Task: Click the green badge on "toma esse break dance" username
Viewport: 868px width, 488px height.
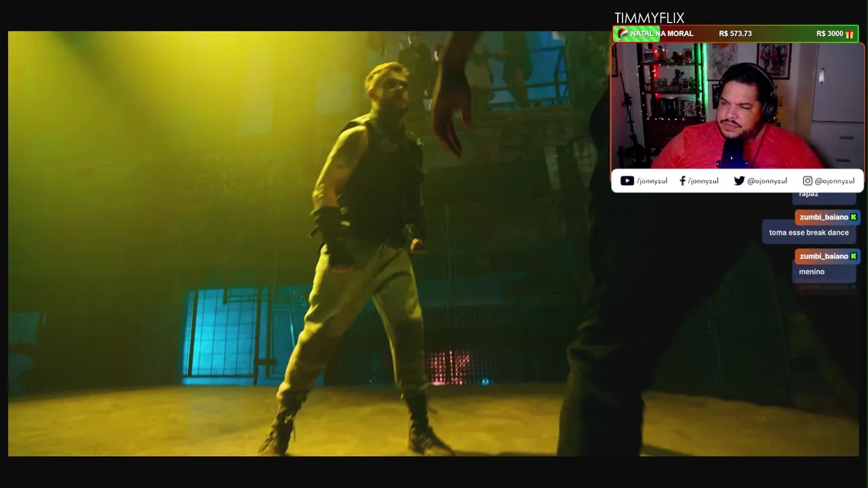Action: 853,217
